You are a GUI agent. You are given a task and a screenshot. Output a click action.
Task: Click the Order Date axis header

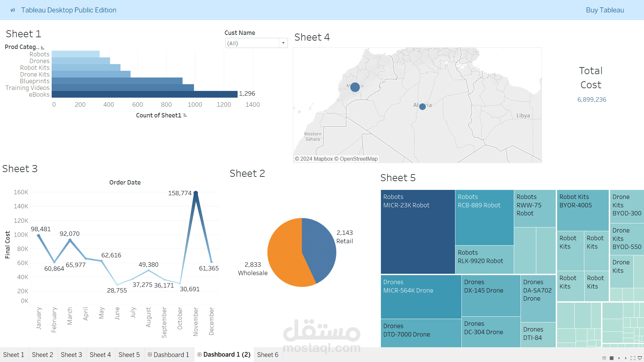(125, 183)
